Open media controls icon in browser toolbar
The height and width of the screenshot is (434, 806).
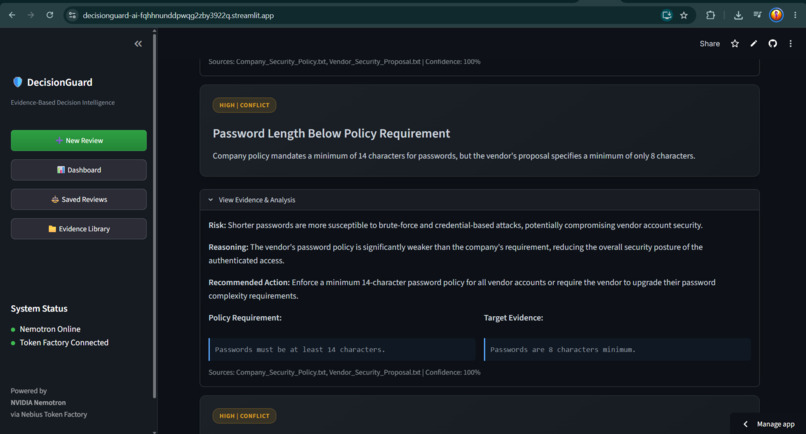click(757, 15)
